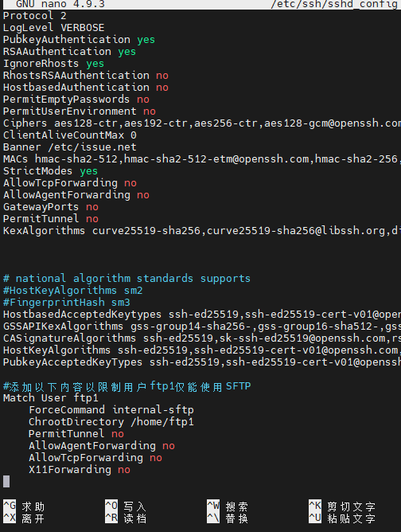
Task: Click the ForceCommand internal-sftp line
Action: pyautogui.click(x=111, y=410)
